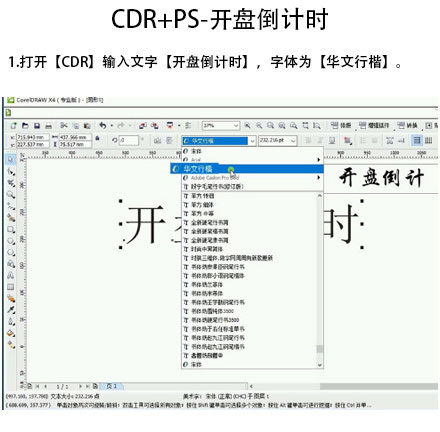Toggle the bullet list button
Image resolution: width=440 pixels, height=432 pixels.
tap(363, 140)
